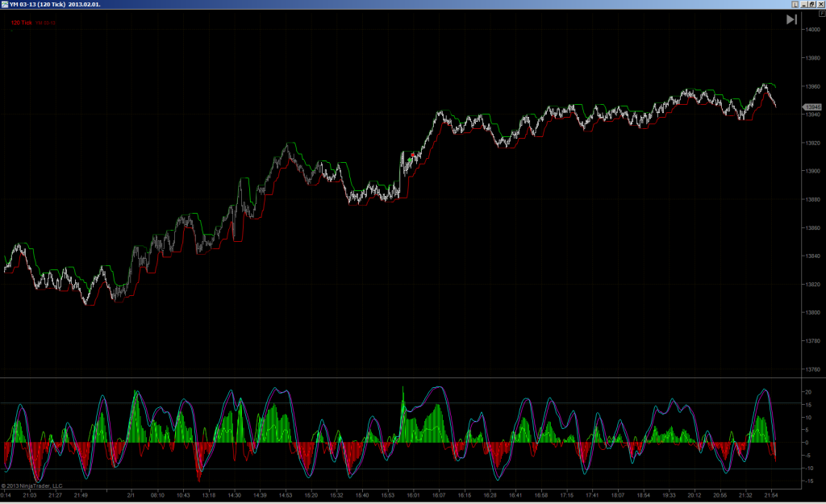The image size is (826, 504).
Task: Click the red "120 Tick" chart label
Action: coord(22,23)
